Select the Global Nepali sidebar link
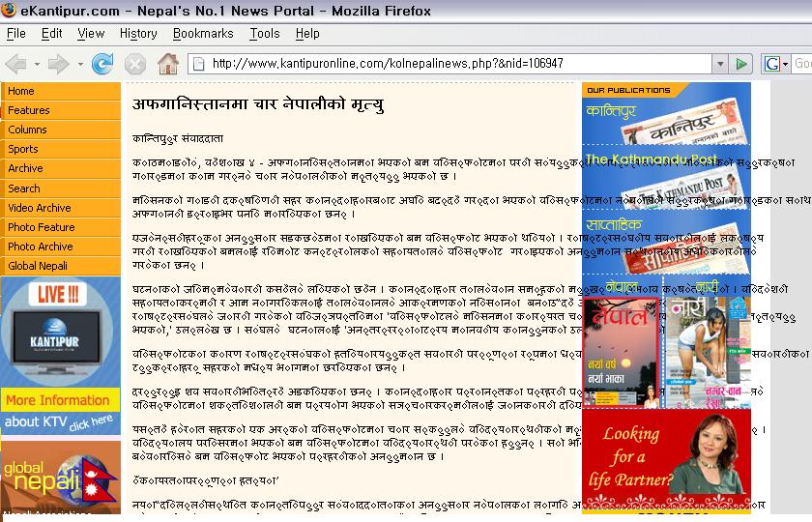This screenshot has width=812, height=522. (x=38, y=266)
